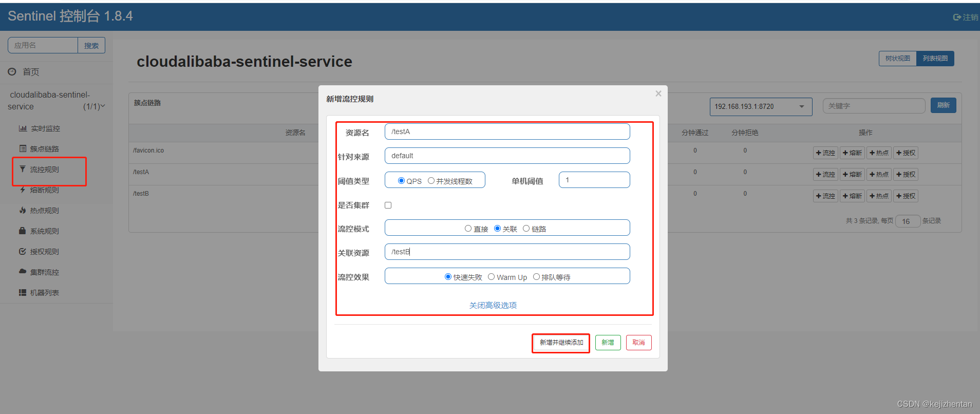This screenshot has width=980, height=414.
Task: Click the page size input showing 16
Action: click(x=908, y=221)
